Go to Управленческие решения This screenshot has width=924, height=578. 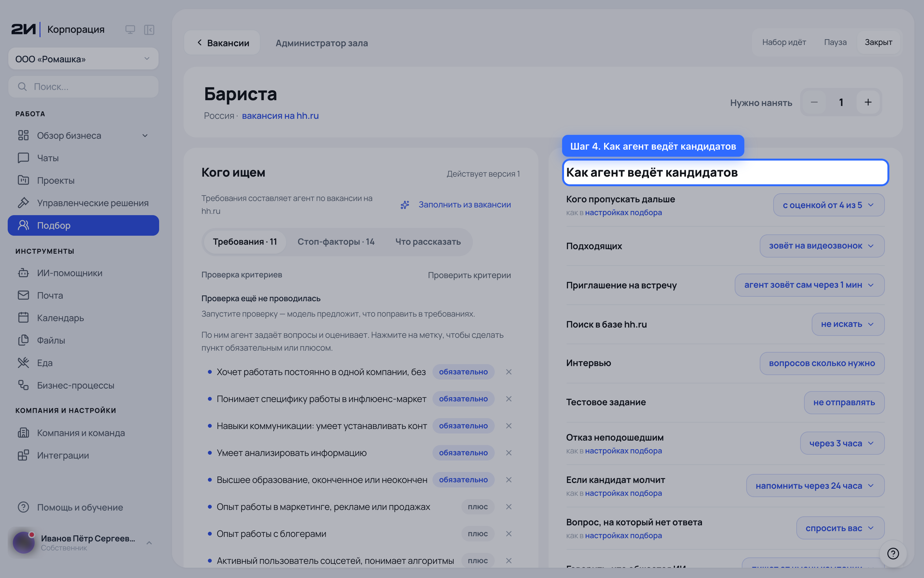tap(83, 203)
